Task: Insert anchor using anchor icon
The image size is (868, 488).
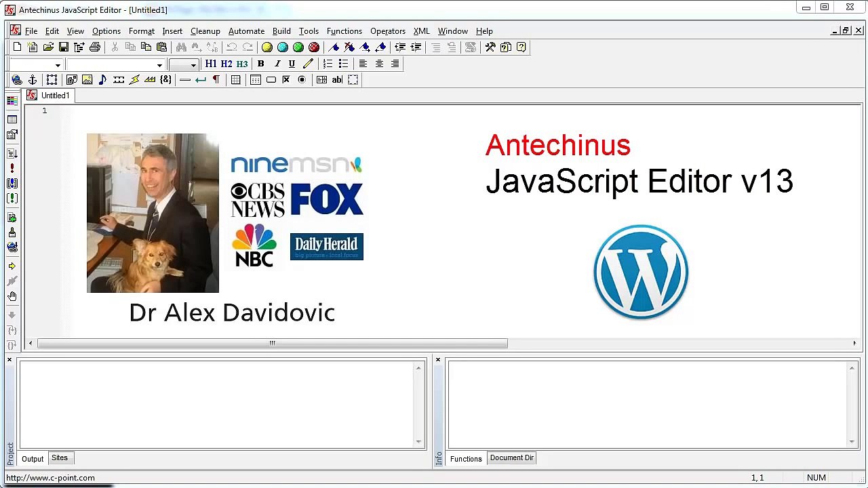Action: (33, 80)
